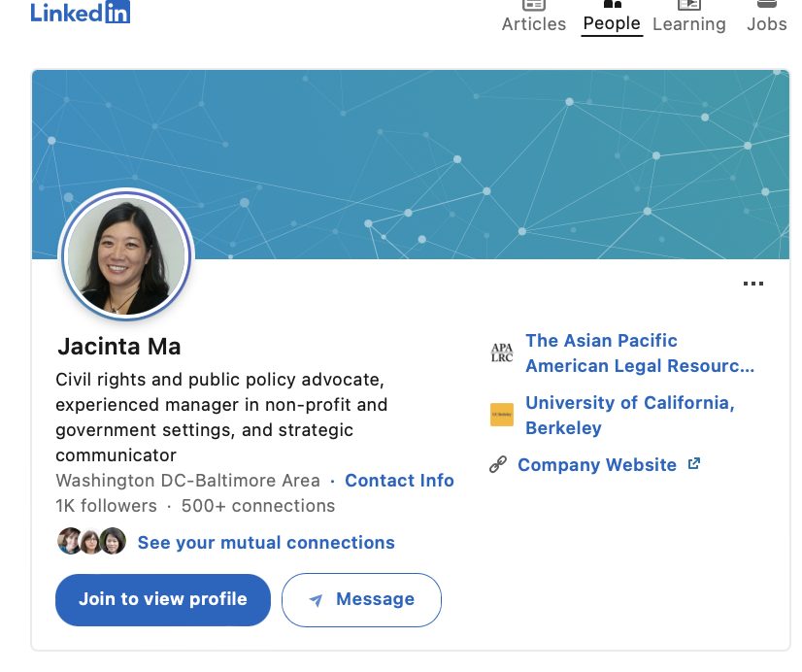
Task: Open The Asian Pacific American Legal Resource link
Action: 639,353
